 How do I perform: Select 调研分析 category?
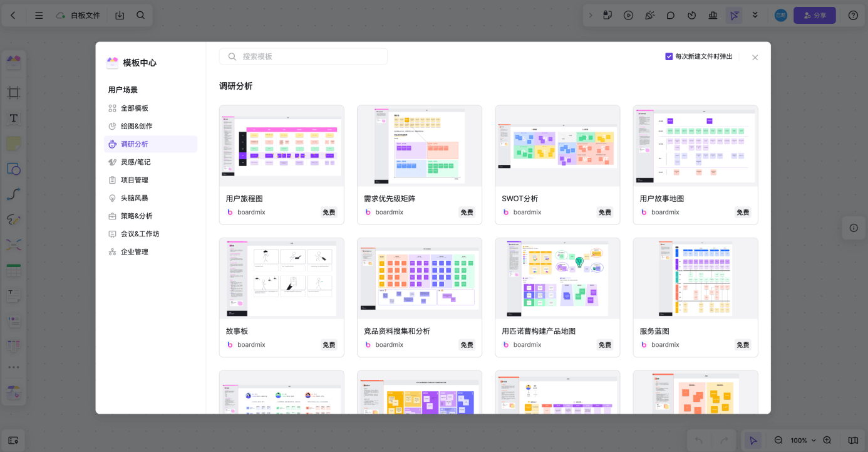[150, 144]
